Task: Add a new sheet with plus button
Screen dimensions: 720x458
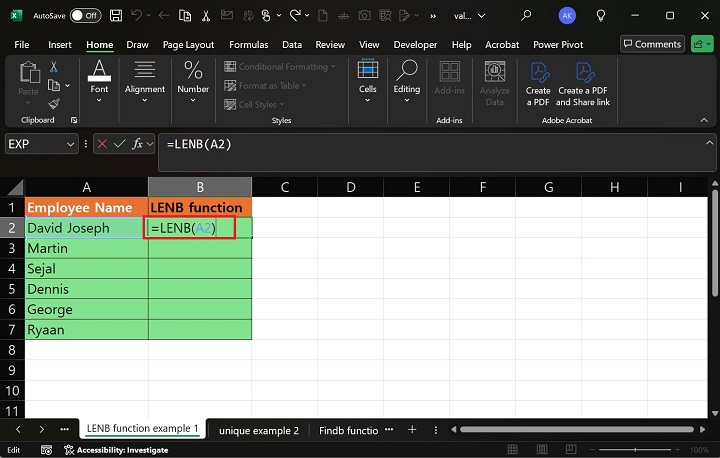Action: [x=411, y=430]
